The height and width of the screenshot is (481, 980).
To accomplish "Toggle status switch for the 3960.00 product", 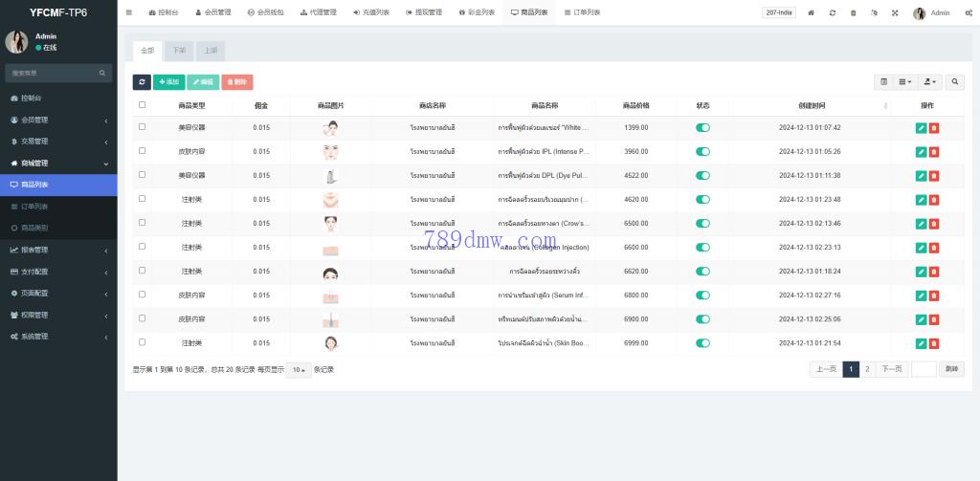I will 703,151.
